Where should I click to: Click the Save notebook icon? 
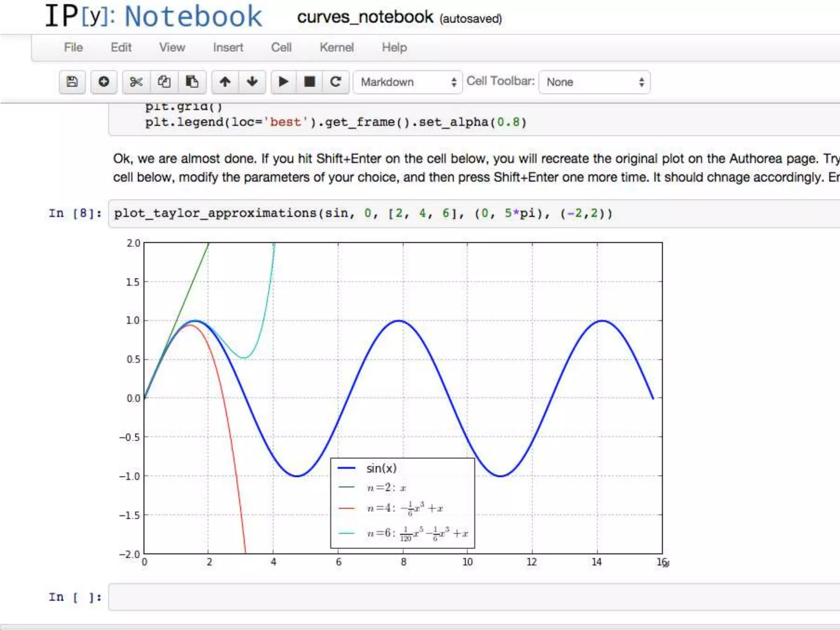72,82
